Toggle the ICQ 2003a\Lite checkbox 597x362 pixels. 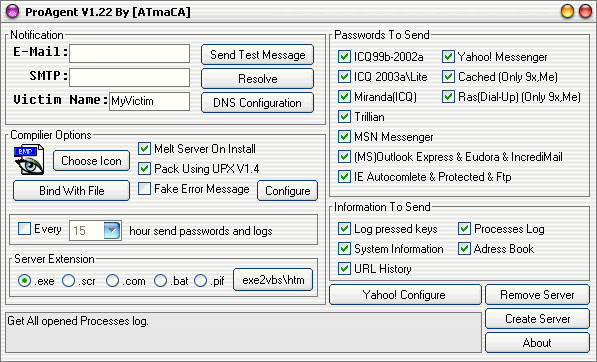point(344,77)
